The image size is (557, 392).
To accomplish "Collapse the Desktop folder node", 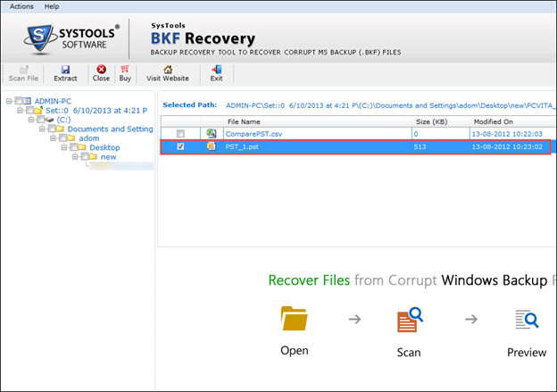I will (x=64, y=147).
